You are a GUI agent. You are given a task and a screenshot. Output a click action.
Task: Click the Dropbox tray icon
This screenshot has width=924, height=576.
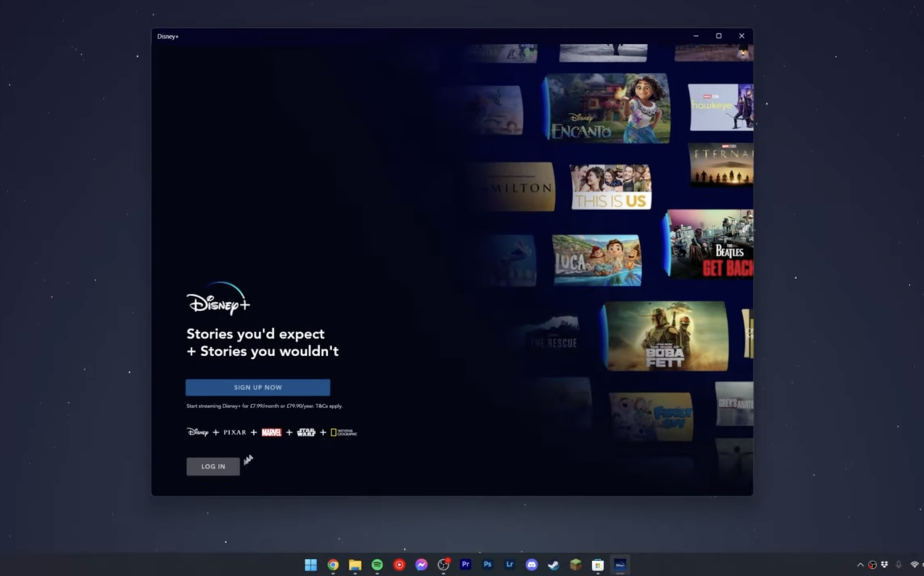(x=884, y=565)
